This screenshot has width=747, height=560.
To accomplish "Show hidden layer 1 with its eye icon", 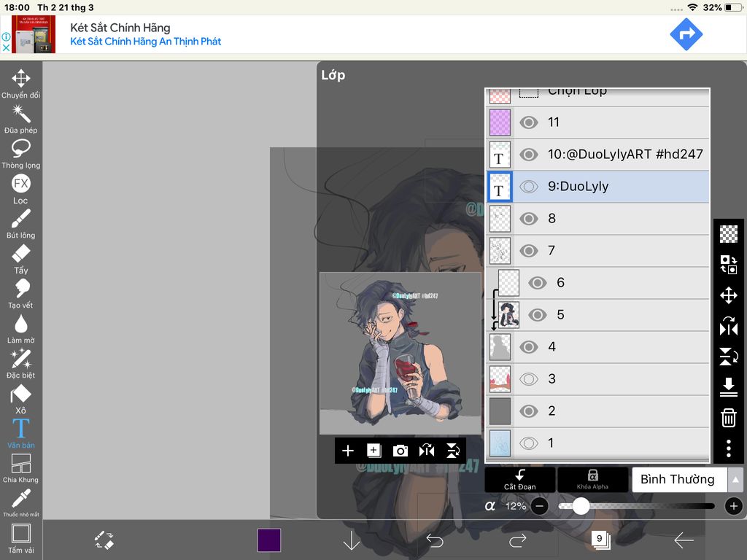I will pos(529,443).
